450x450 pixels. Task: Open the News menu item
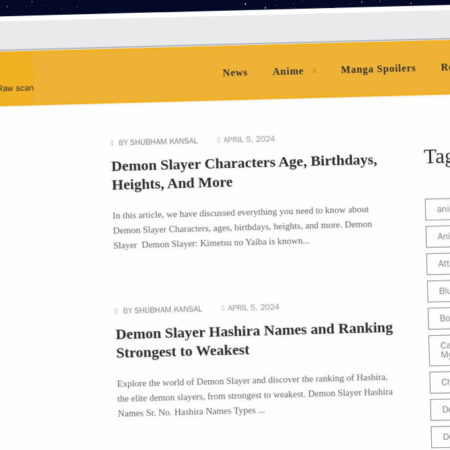point(235,72)
